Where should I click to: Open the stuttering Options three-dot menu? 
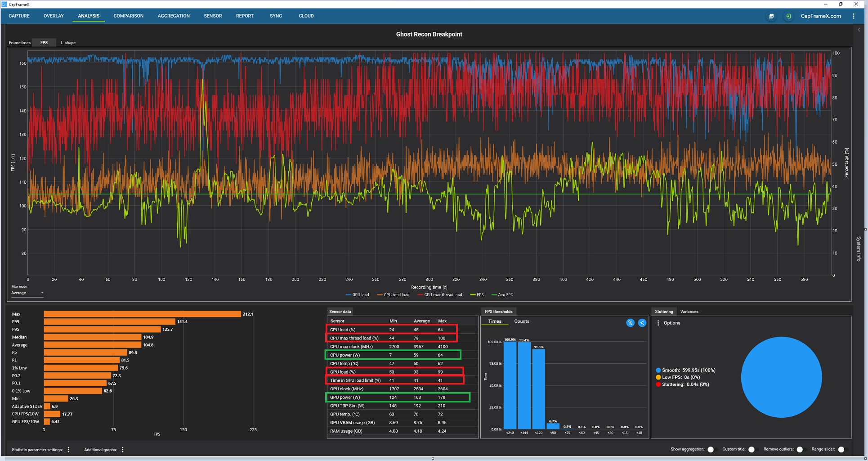coord(658,323)
